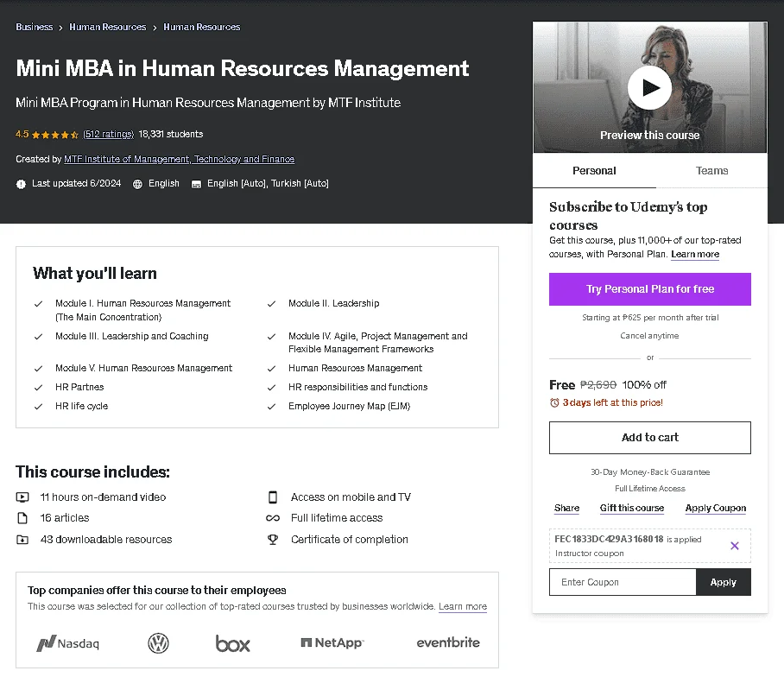Open the Business breadcrumb link
This screenshot has height=677, width=784.
[x=34, y=27]
